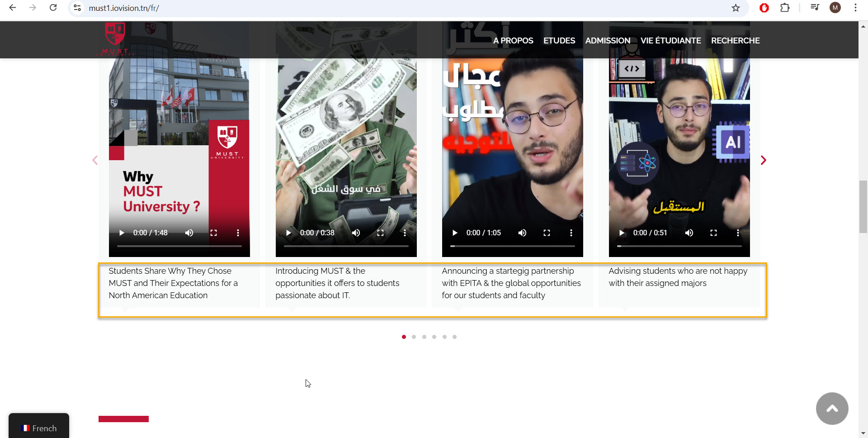The image size is (868, 438).
Task: Play the 1:05 EPITA partnership video
Action: coord(454,233)
